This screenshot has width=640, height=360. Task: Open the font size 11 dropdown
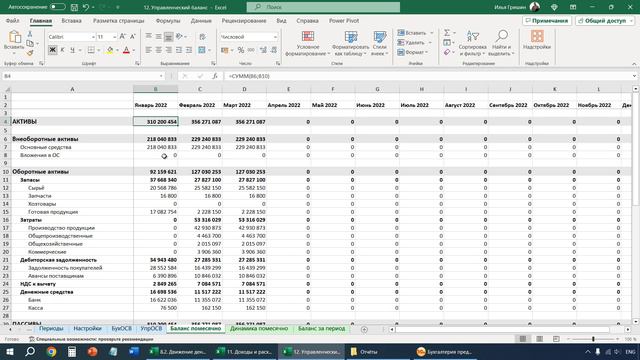pos(114,37)
